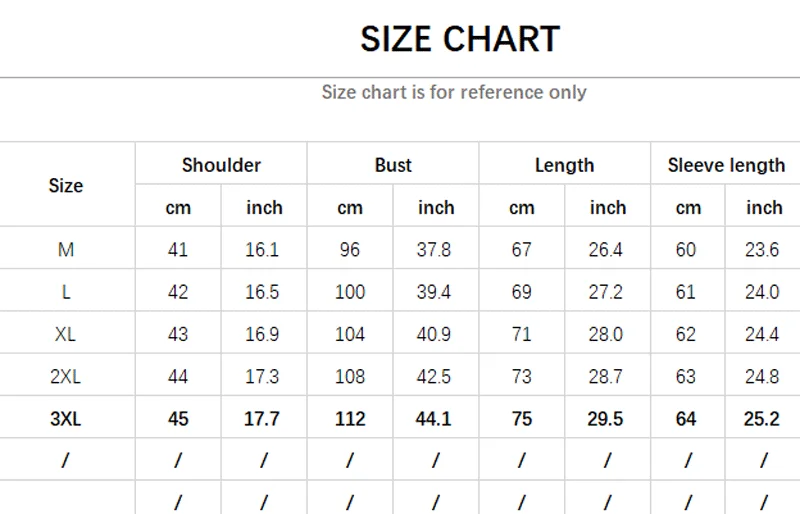Click the 100 cm bust value

(x=350, y=292)
